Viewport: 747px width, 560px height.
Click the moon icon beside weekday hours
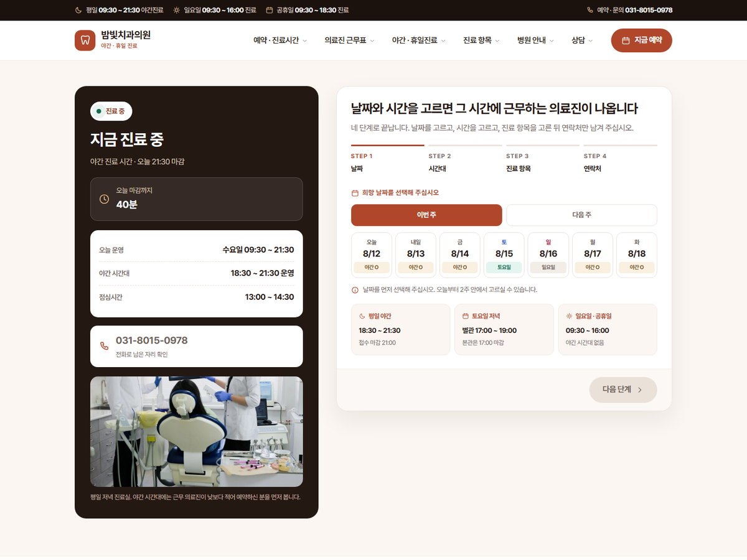point(78,10)
